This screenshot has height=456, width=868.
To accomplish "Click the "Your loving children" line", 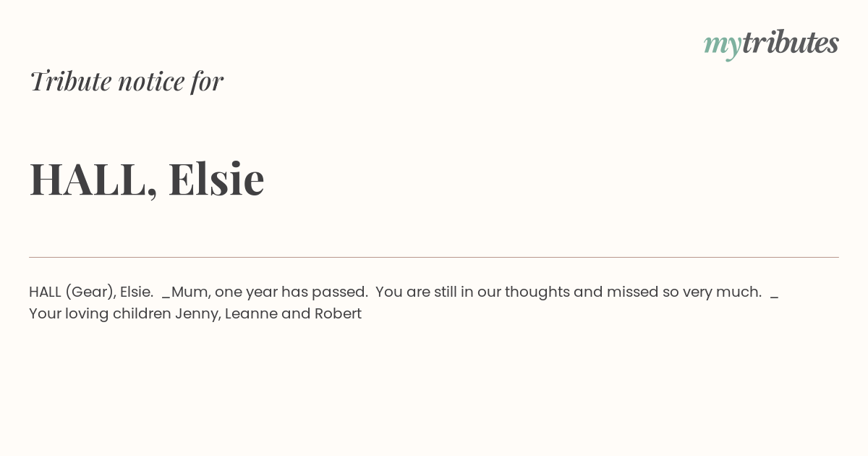I will (x=100, y=314).
